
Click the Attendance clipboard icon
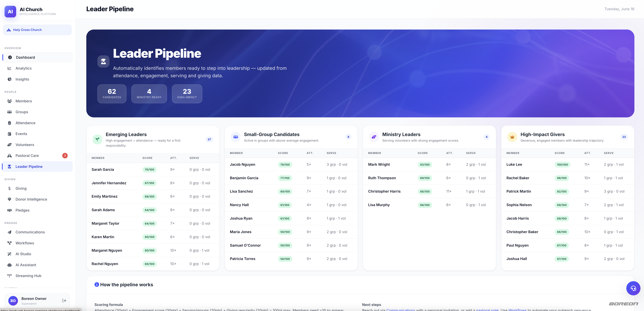[9, 123]
